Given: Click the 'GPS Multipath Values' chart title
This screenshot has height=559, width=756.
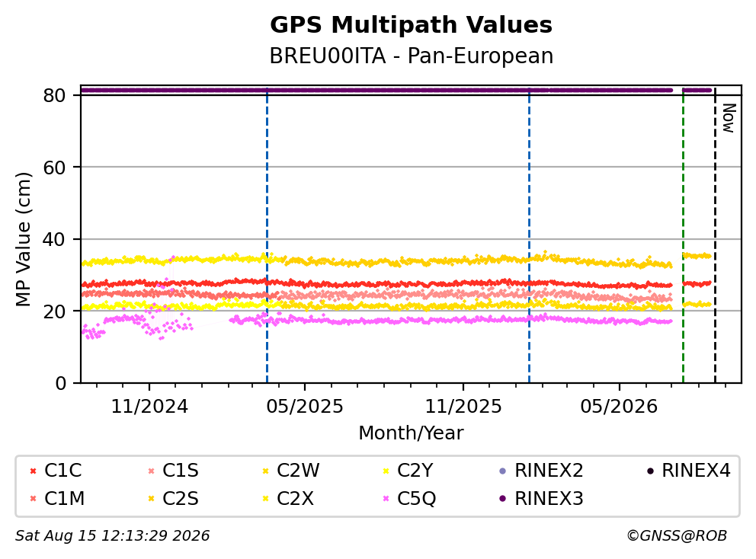Looking at the screenshot, I should click(411, 25).
